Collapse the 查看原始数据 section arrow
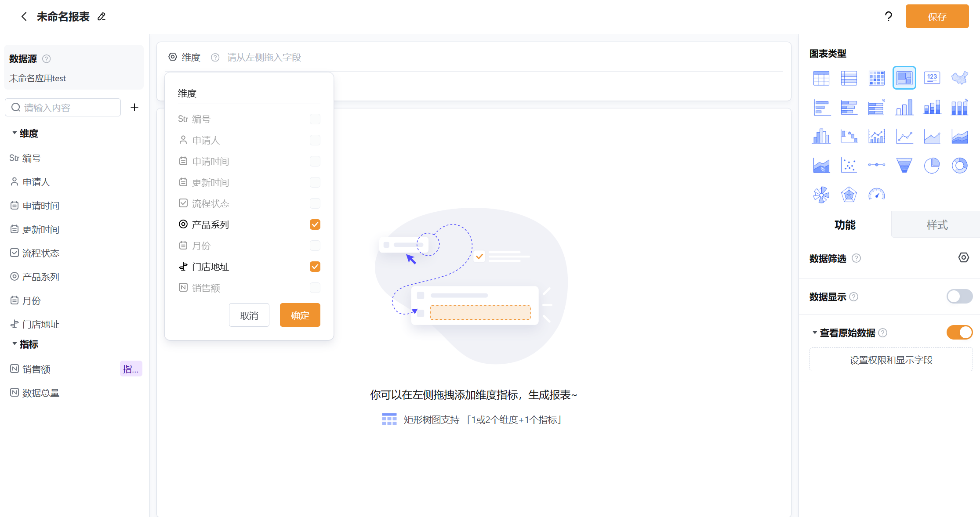 (x=814, y=333)
